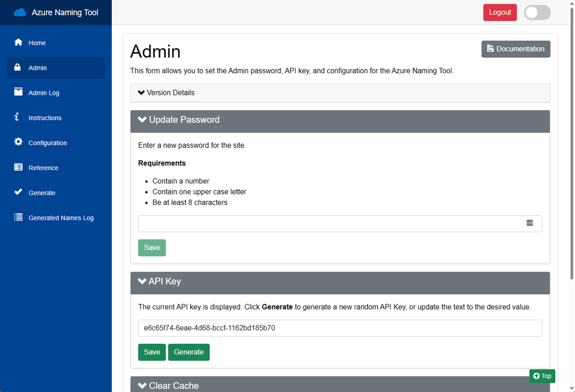Viewport: 575px width, 392px height.
Task: Collapse the API Key panel header
Action: click(x=340, y=283)
